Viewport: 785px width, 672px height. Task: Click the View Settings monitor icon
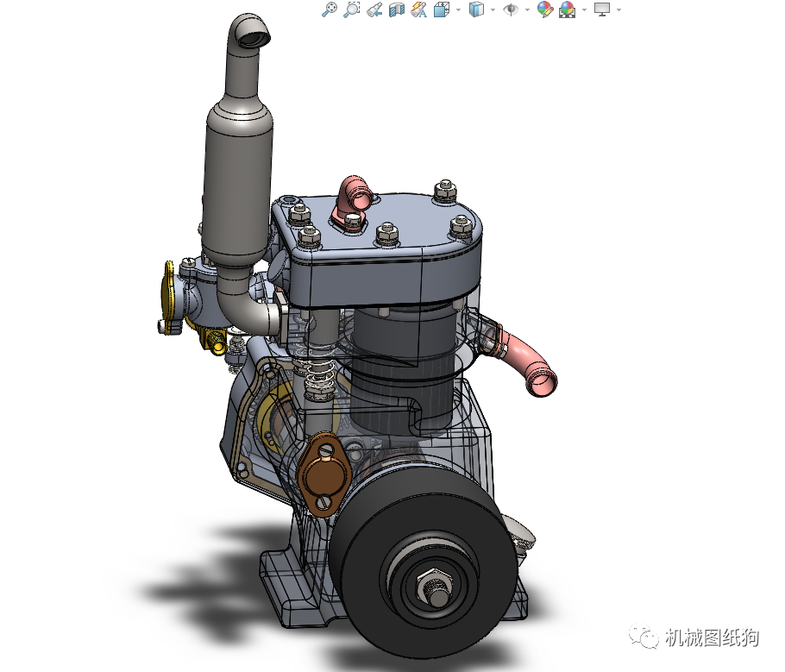(x=602, y=9)
